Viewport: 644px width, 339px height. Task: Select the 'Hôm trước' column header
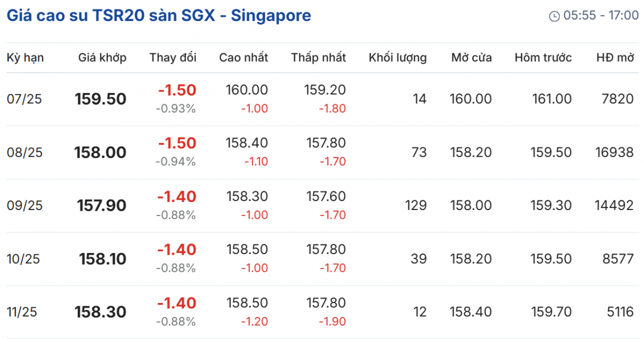pos(543,58)
